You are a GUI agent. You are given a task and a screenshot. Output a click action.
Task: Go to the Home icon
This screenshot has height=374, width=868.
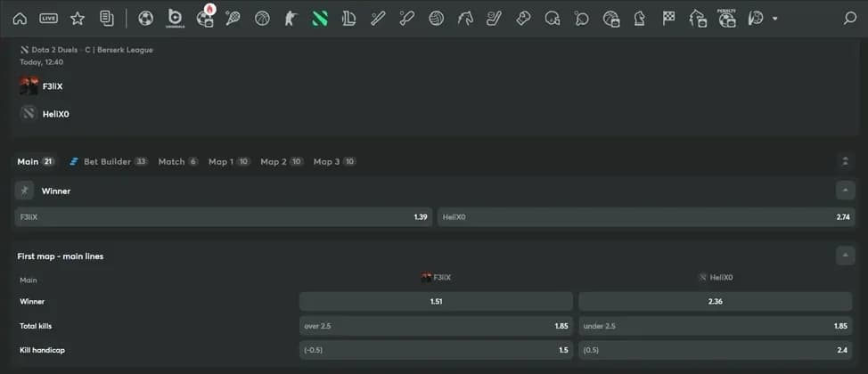tap(20, 19)
